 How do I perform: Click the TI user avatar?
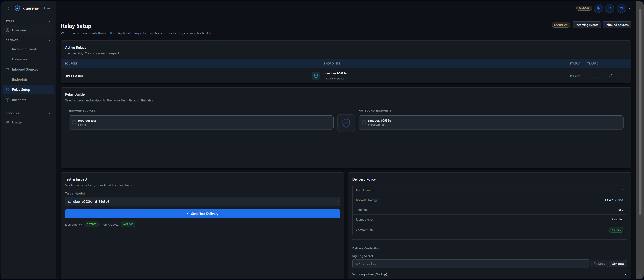(x=621, y=8)
